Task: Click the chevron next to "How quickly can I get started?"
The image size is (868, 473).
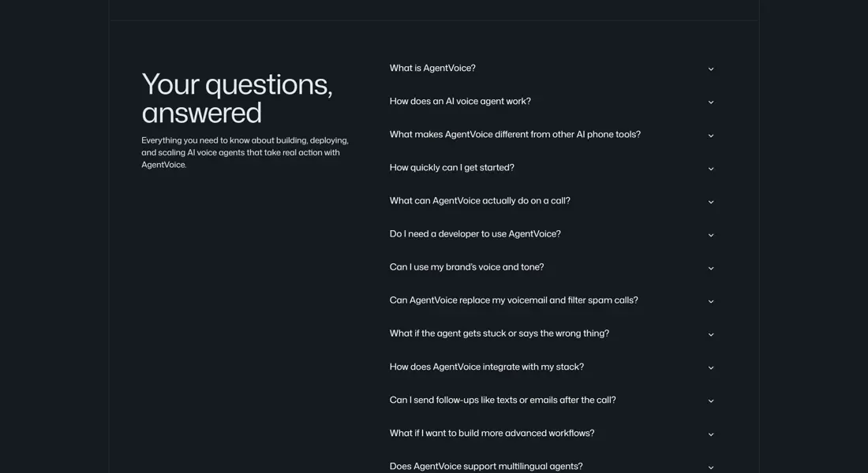Action: coord(710,167)
